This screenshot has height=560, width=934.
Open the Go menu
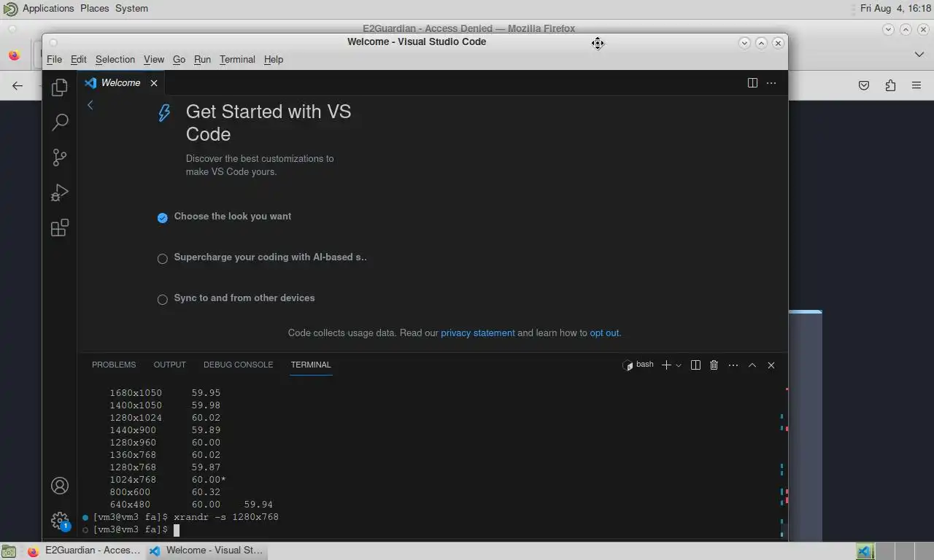[179, 60]
